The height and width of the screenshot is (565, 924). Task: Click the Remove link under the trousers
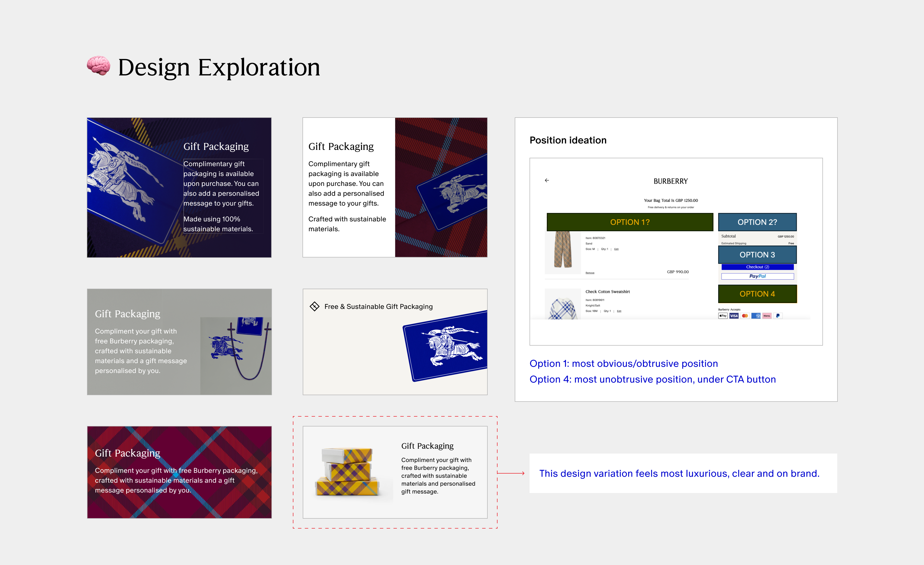[590, 273]
